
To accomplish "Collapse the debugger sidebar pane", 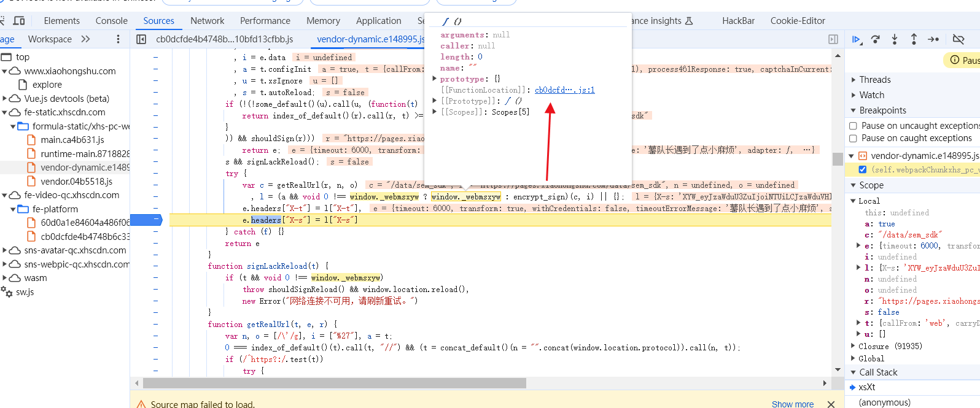I will pos(833,39).
